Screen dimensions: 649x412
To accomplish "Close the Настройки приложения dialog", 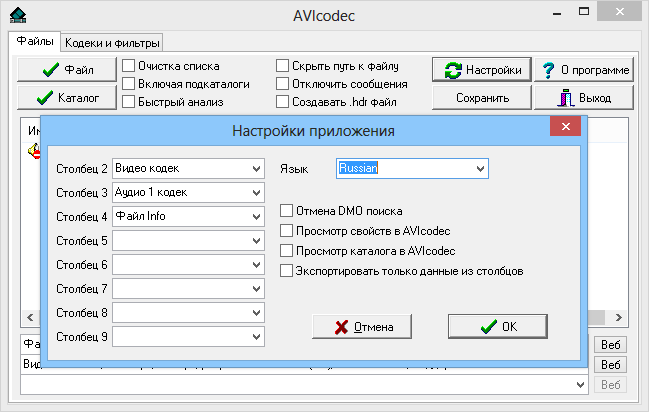I will [565, 126].
